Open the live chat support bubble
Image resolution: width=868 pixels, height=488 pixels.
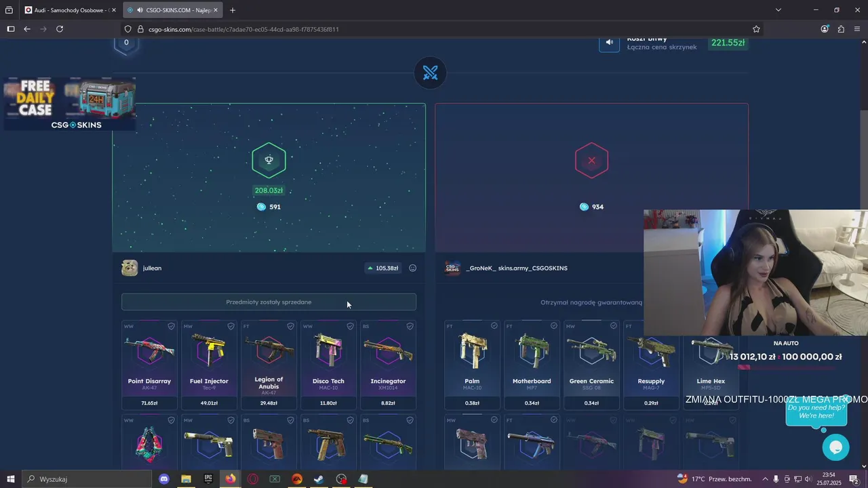coord(836,447)
